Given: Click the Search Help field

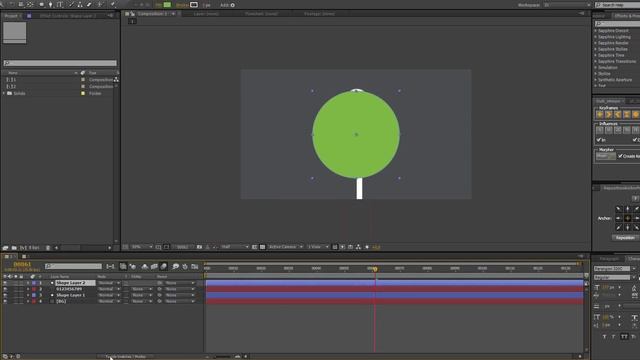Looking at the screenshot, I should coord(618,5).
